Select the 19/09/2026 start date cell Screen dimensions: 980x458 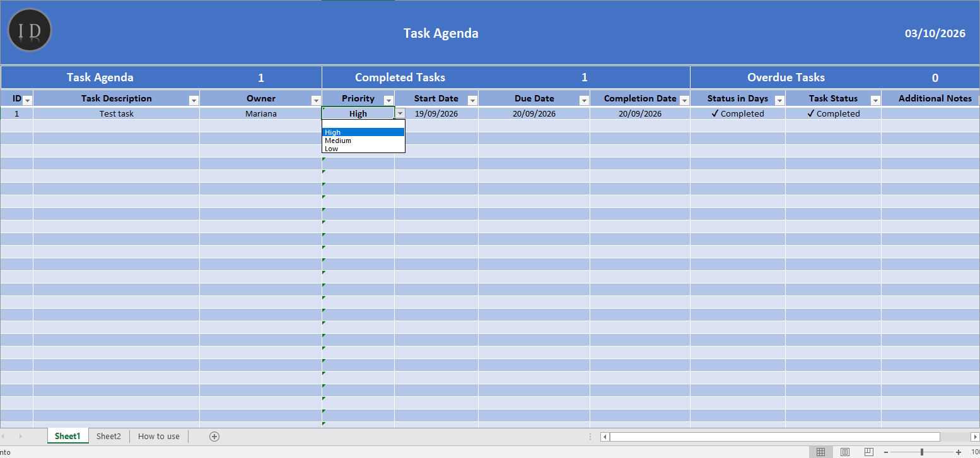tap(436, 114)
